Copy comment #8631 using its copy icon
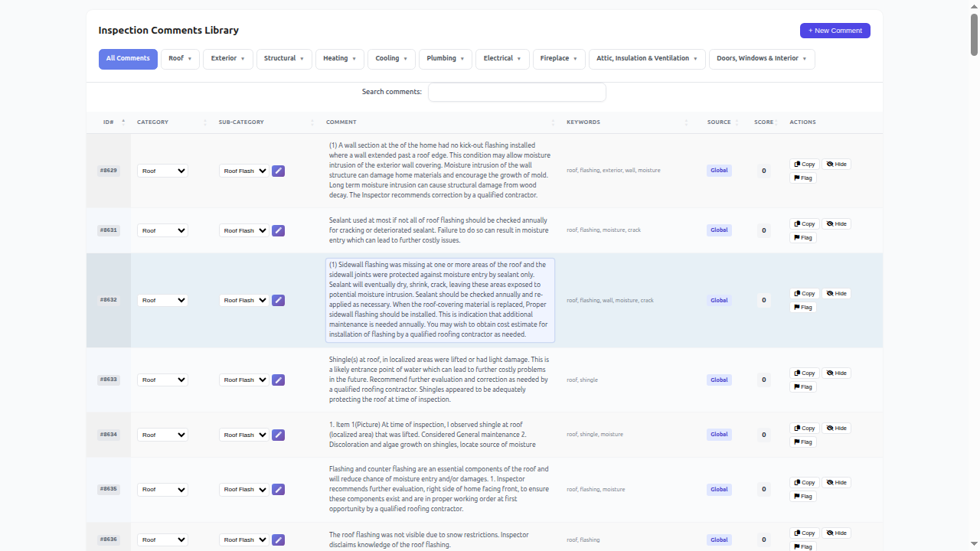 pyautogui.click(x=804, y=223)
